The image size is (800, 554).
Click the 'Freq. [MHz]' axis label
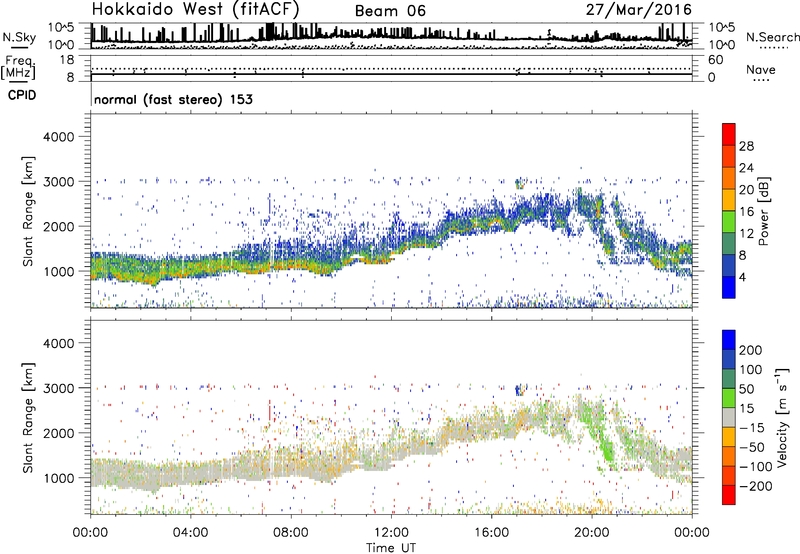click(18, 68)
